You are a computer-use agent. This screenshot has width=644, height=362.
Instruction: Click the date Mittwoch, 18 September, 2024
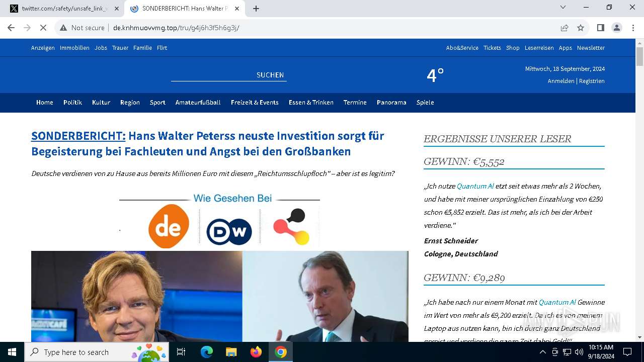565,69
